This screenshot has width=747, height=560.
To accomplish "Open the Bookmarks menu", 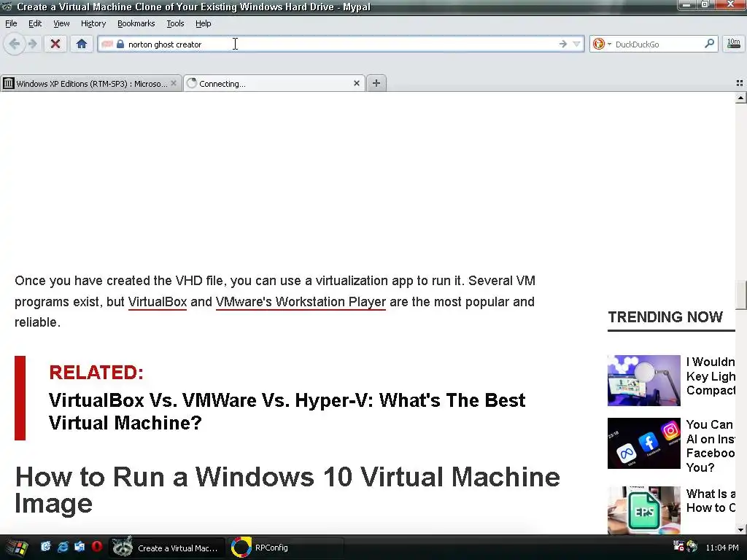I will [x=136, y=23].
